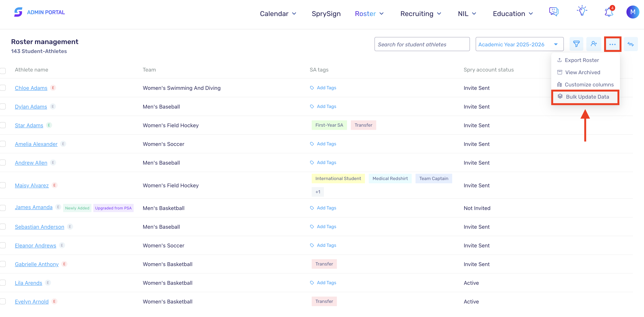Click the ADMIN PORTAL title text
The width and height of the screenshot is (644, 317).
click(x=46, y=12)
